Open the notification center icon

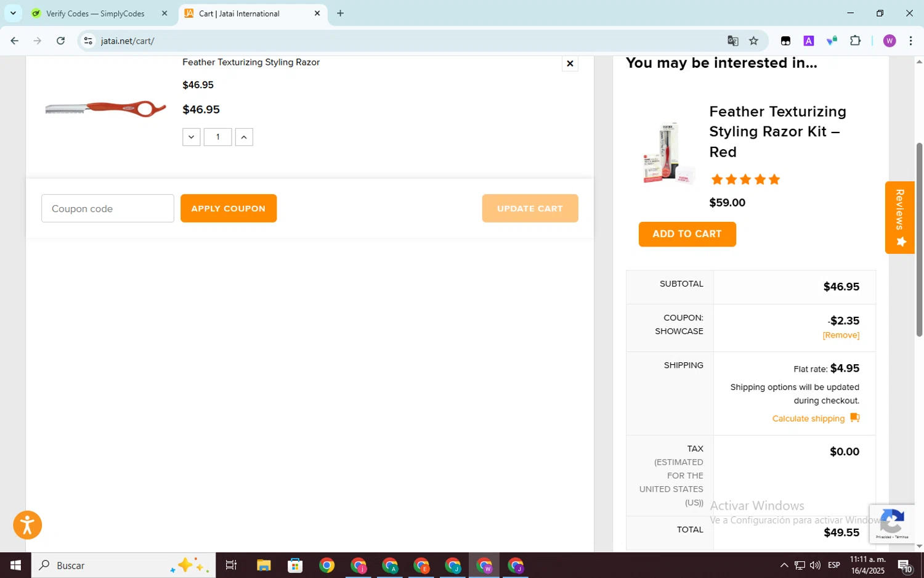905,565
